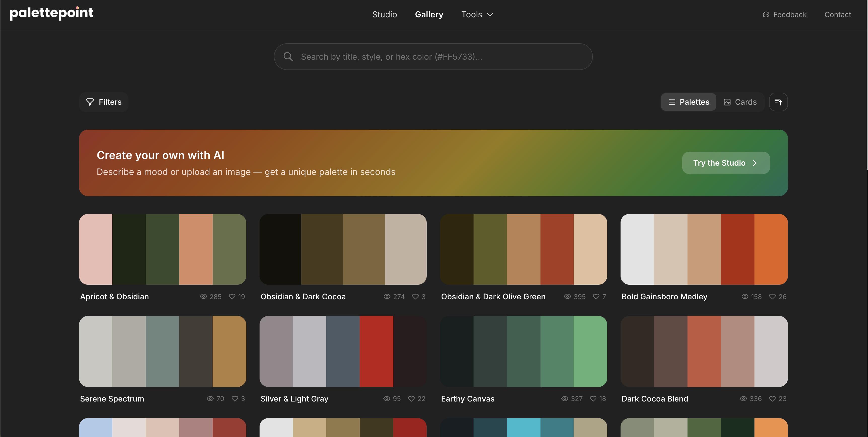Expand the Filters panel
The height and width of the screenshot is (437, 868).
103,102
